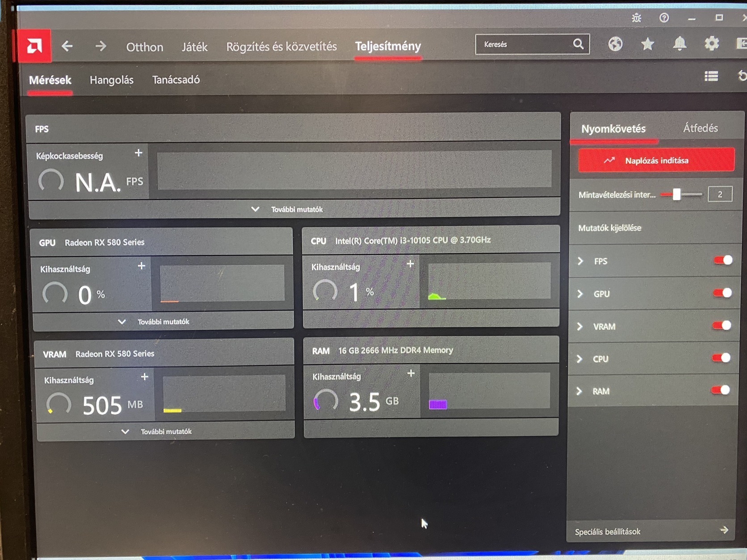This screenshot has height=560, width=747.
Task: Toggle FPS tracking switch
Action: click(723, 260)
